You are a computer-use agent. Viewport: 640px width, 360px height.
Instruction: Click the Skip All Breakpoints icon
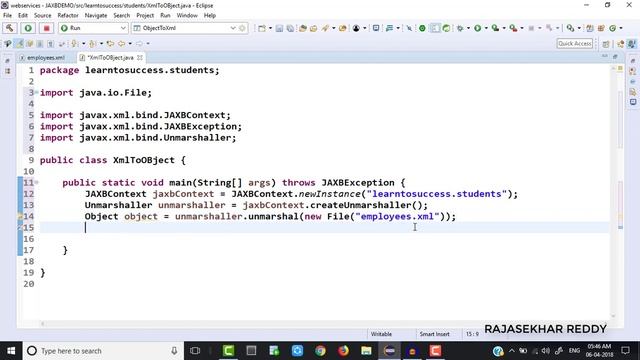[x=409, y=28]
